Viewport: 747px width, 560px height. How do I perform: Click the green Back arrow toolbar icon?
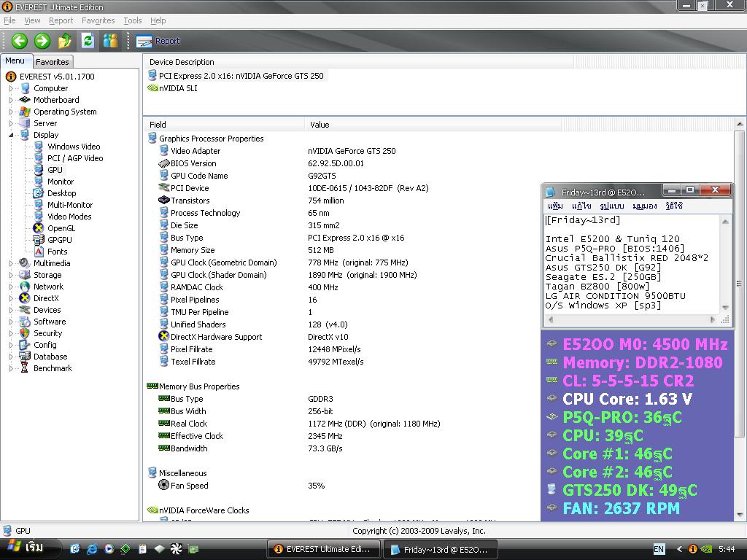point(20,41)
